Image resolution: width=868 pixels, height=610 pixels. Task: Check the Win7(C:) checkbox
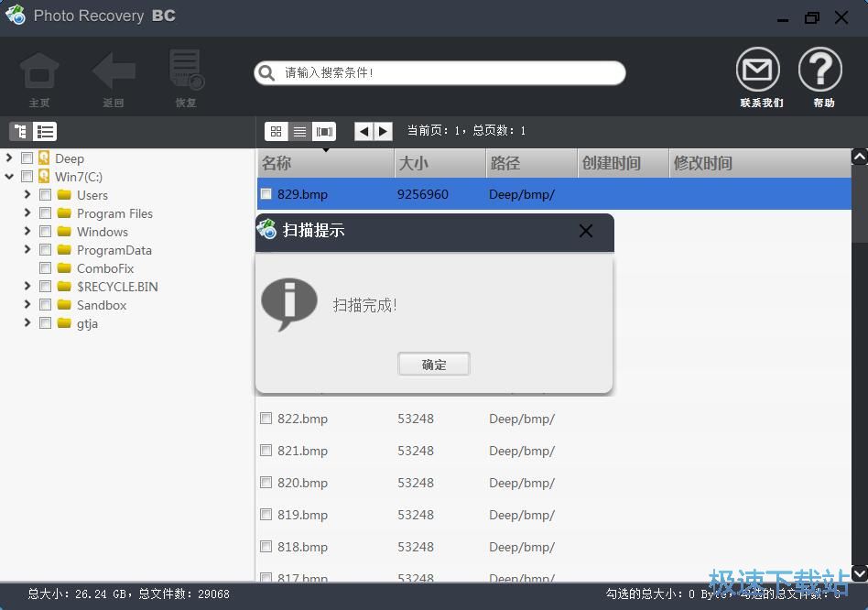[x=27, y=177]
